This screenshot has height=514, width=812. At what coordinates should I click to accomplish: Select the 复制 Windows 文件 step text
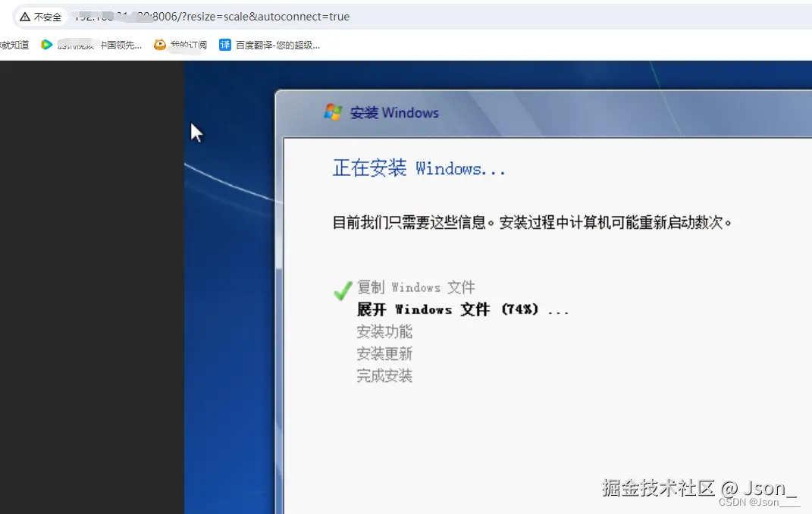pos(415,287)
